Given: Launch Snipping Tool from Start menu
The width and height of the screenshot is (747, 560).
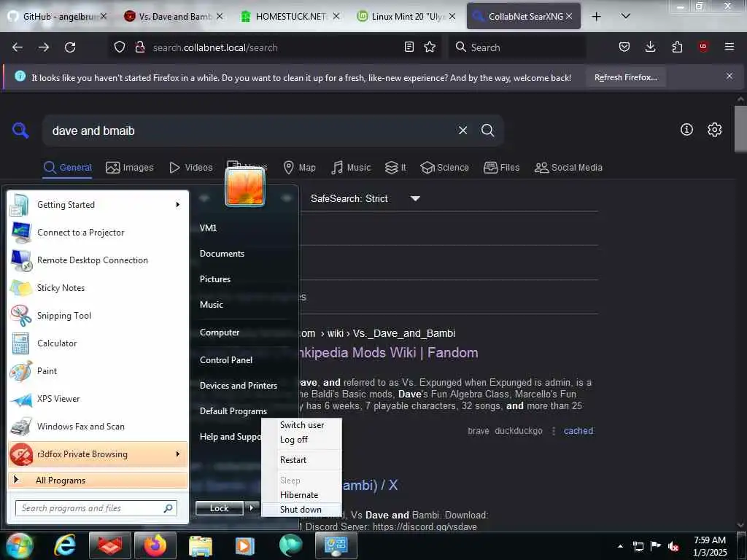Looking at the screenshot, I should click(98, 316).
